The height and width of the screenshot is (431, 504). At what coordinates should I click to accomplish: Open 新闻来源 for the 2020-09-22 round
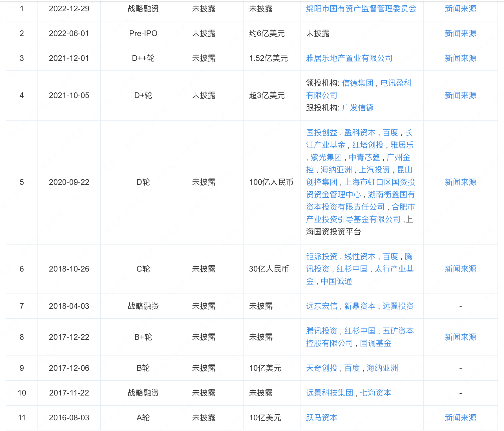[x=460, y=182]
